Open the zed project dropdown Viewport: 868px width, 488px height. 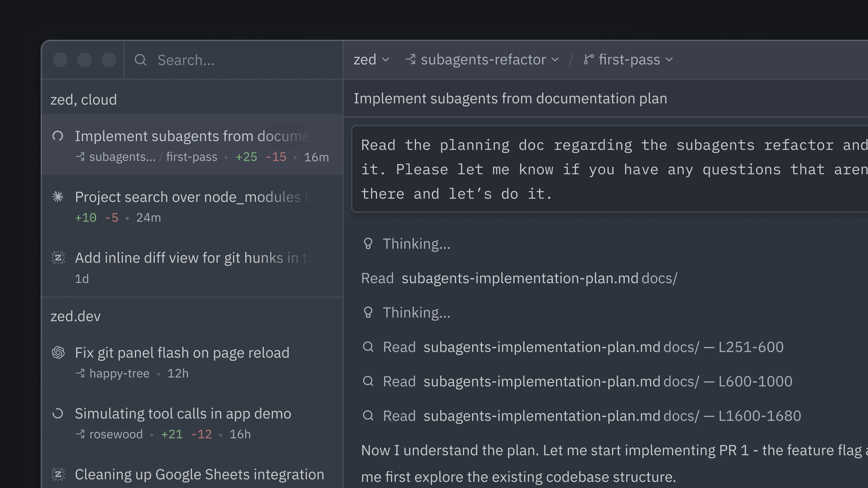point(371,60)
